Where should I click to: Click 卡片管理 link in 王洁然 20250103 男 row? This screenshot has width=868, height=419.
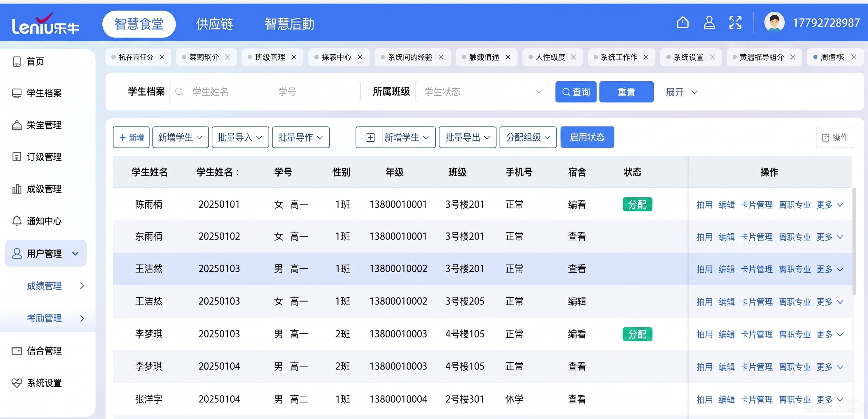(x=757, y=269)
